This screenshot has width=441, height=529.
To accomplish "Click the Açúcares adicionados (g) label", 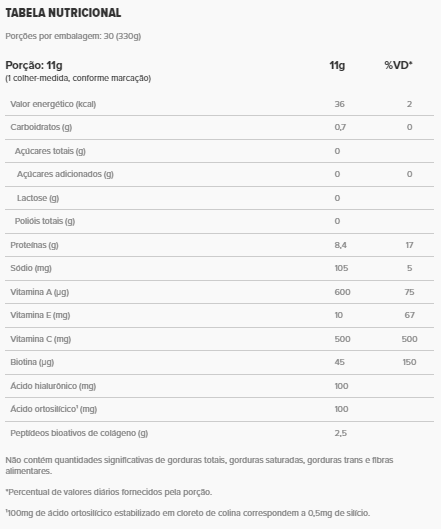I will pos(65,174).
